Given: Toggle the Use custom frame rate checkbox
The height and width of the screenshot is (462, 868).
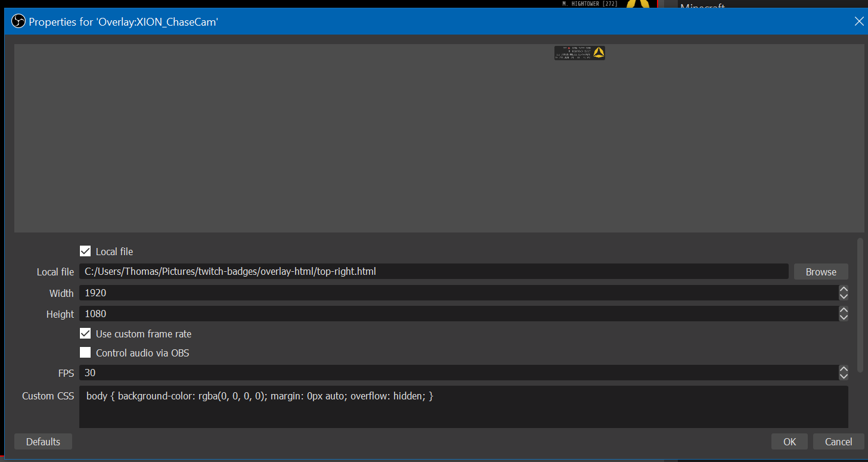Looking at the screenshot, I should 85,334.
